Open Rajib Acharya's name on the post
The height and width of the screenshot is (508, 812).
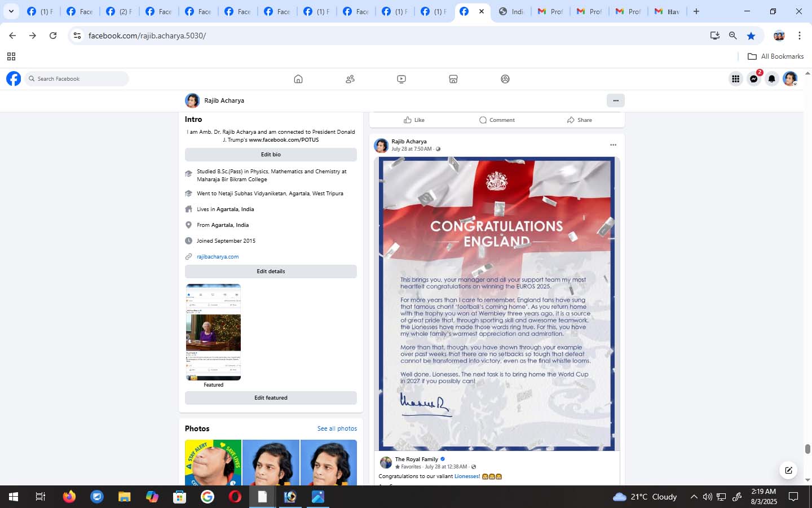[x=409, y=142]
